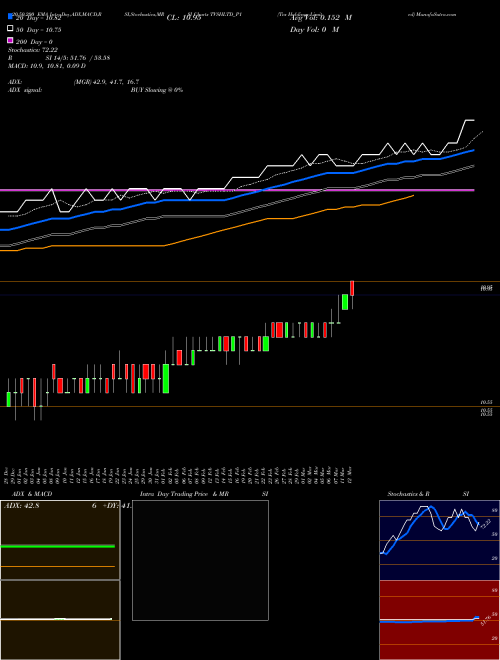Viewport: 500px width, 660px height.
Task: Click the 'Stochastics & R' panel title
Action: point(409,494)
